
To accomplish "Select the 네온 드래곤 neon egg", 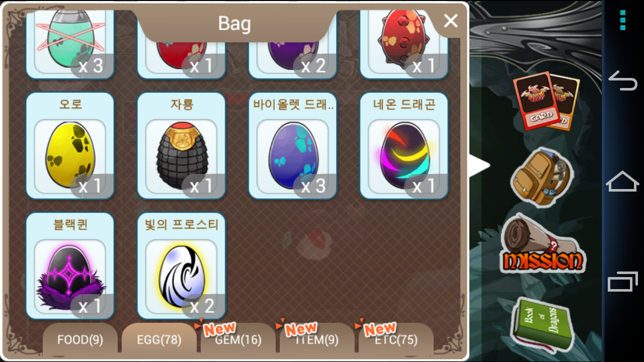I will click(404, 146).
